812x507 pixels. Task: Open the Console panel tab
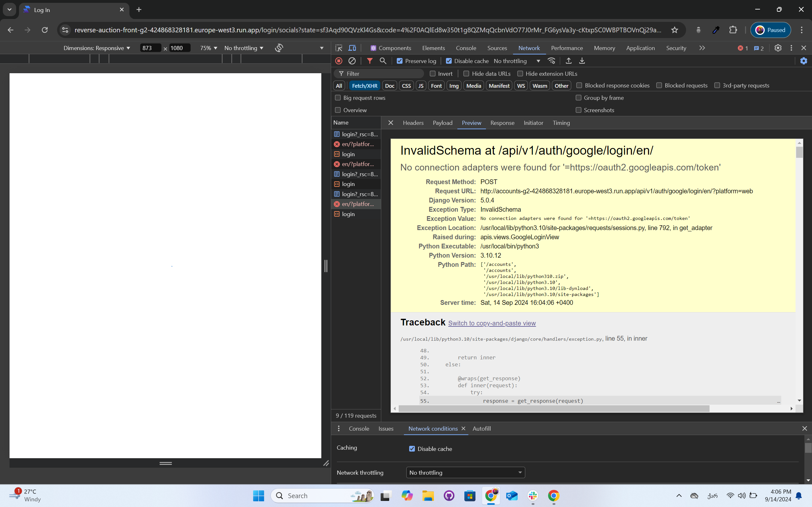point(466,48)
